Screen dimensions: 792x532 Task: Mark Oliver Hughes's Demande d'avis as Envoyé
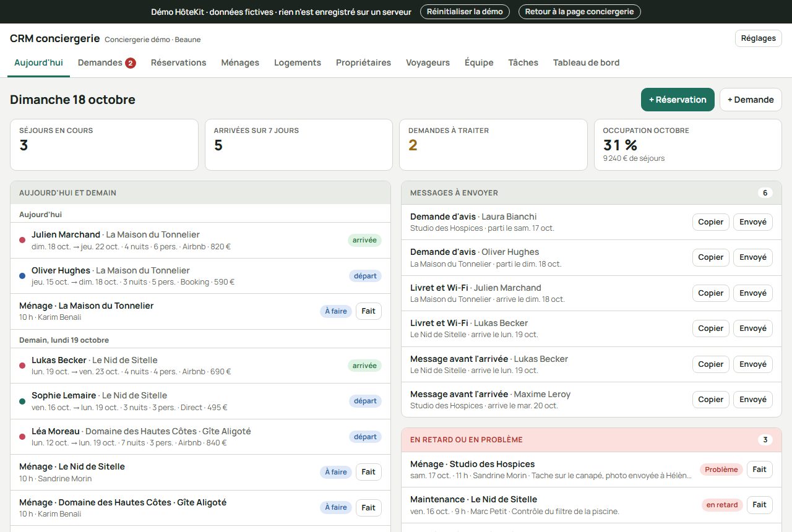point(753,257)
